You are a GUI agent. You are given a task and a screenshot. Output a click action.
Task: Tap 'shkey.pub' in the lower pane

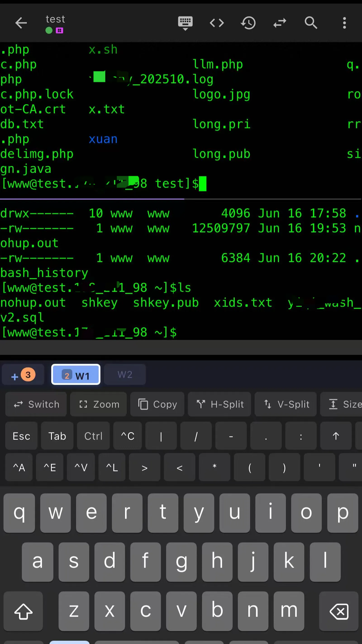166,303
